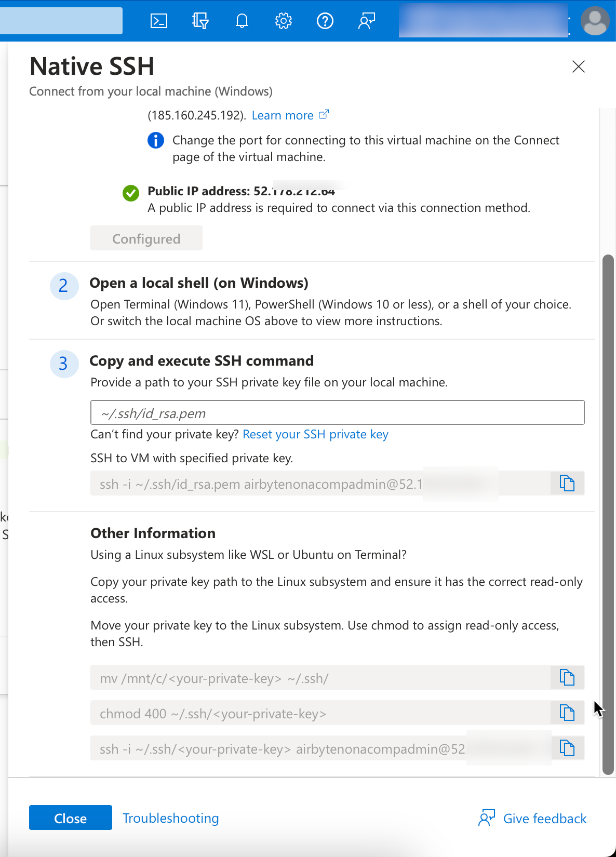Viewport: 616px width, 857px height.
Task: Close the Native SSH panel with X
Action: 578,66
